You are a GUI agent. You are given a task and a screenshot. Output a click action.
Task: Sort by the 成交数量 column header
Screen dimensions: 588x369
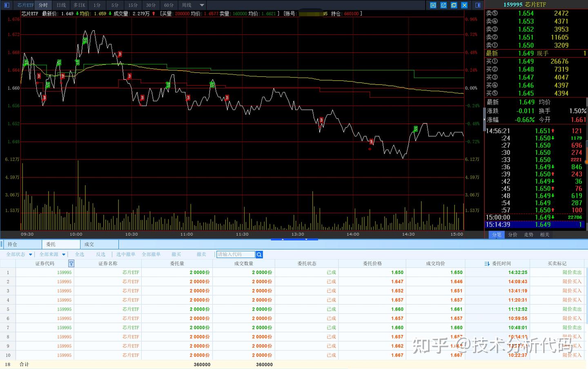(x=244, y=264)
